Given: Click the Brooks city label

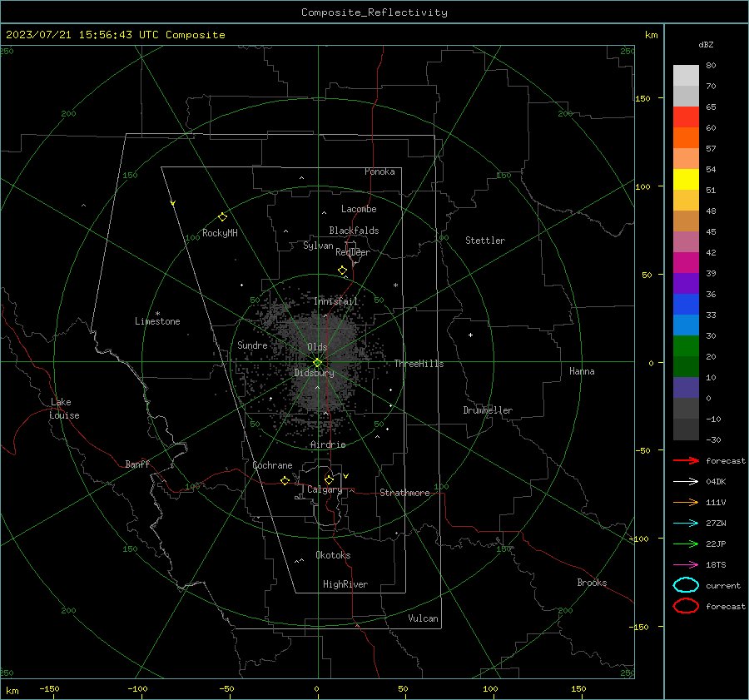Looking at the screenshot, I should 592,583.
